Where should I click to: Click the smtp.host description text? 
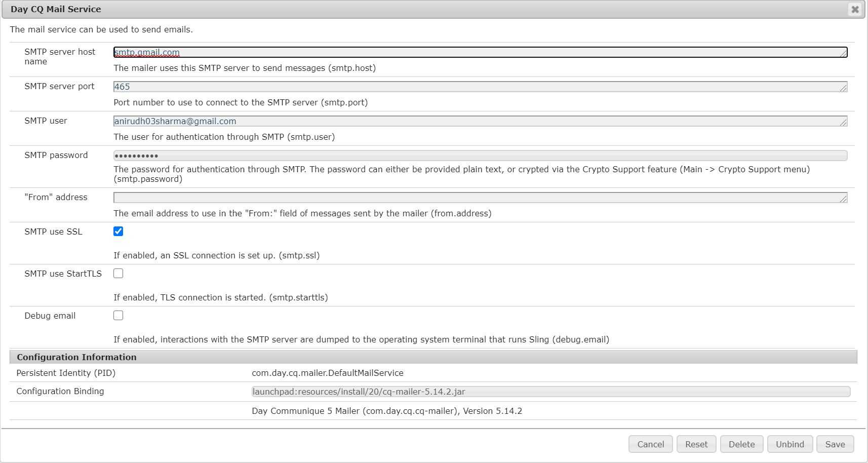coord(245,68)
